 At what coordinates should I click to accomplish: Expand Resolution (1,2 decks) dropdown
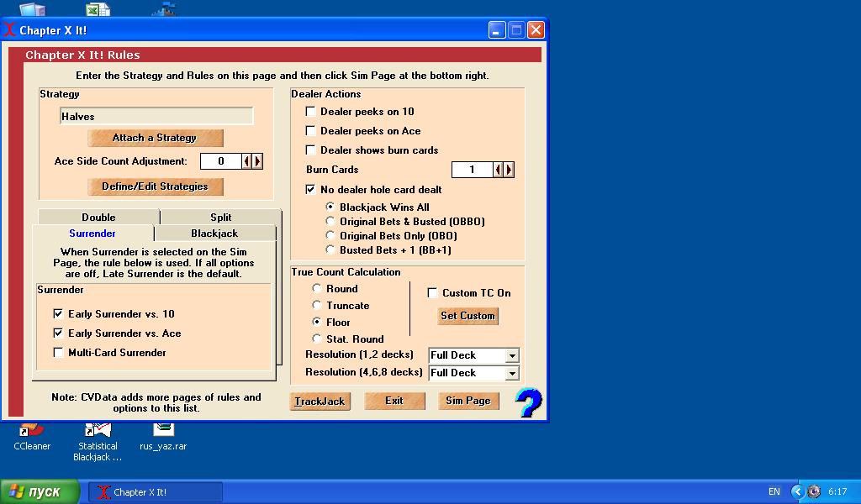tap(511, 355)
